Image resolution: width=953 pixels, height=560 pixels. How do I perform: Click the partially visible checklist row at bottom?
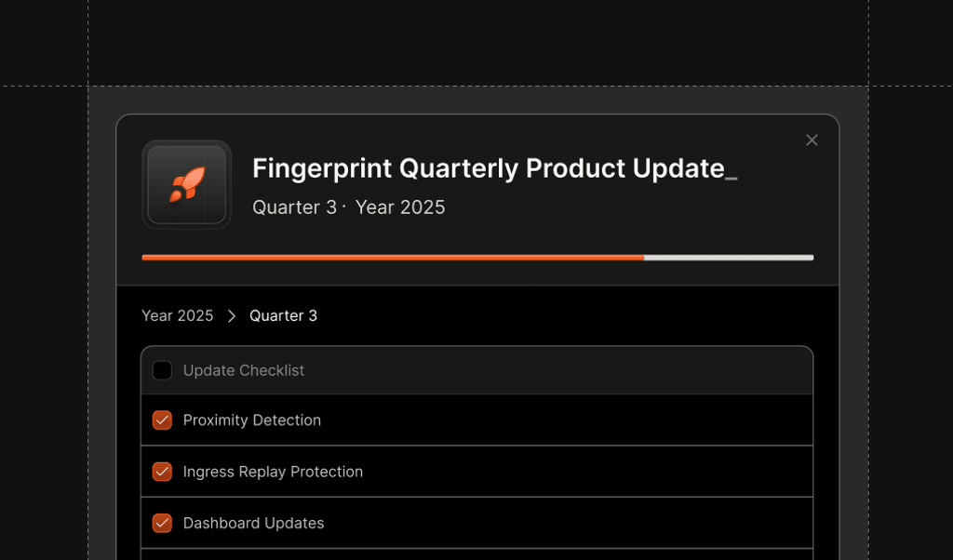(x=476, y=556)
